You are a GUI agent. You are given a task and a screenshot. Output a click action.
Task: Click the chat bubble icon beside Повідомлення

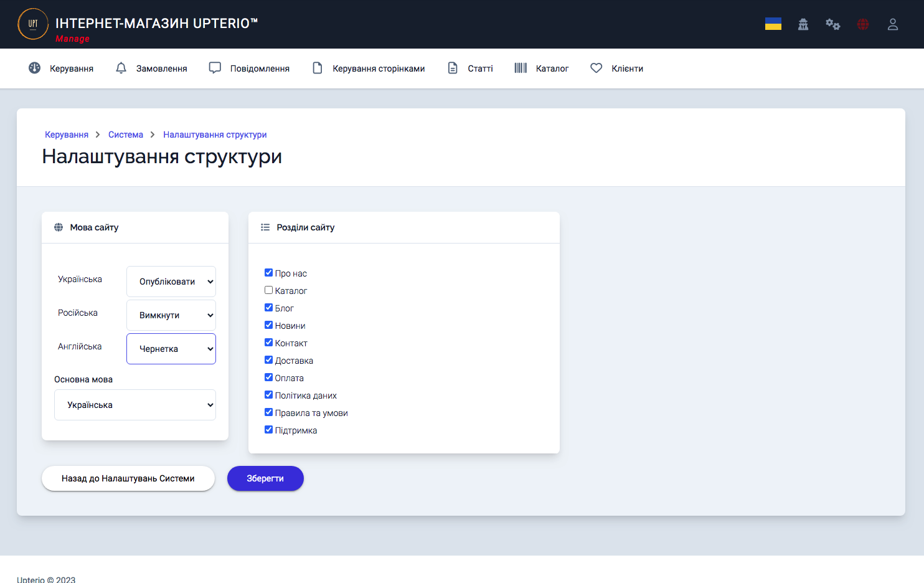click(x=215, y=68)
